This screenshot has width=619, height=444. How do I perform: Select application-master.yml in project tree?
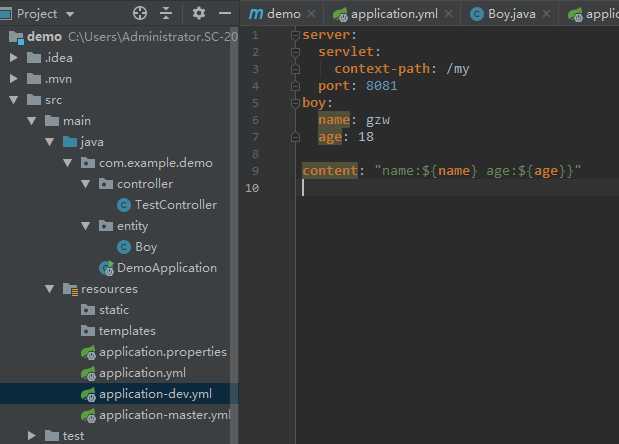[165, 415]
